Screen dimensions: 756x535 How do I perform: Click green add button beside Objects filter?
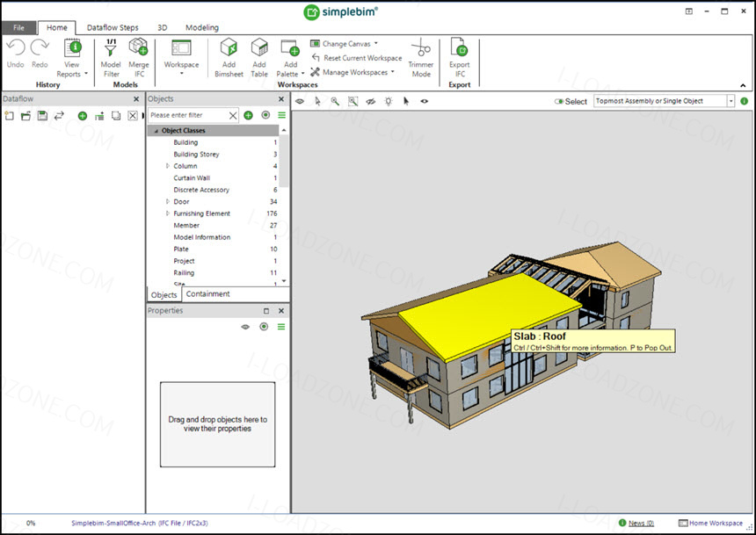(248, 115)
